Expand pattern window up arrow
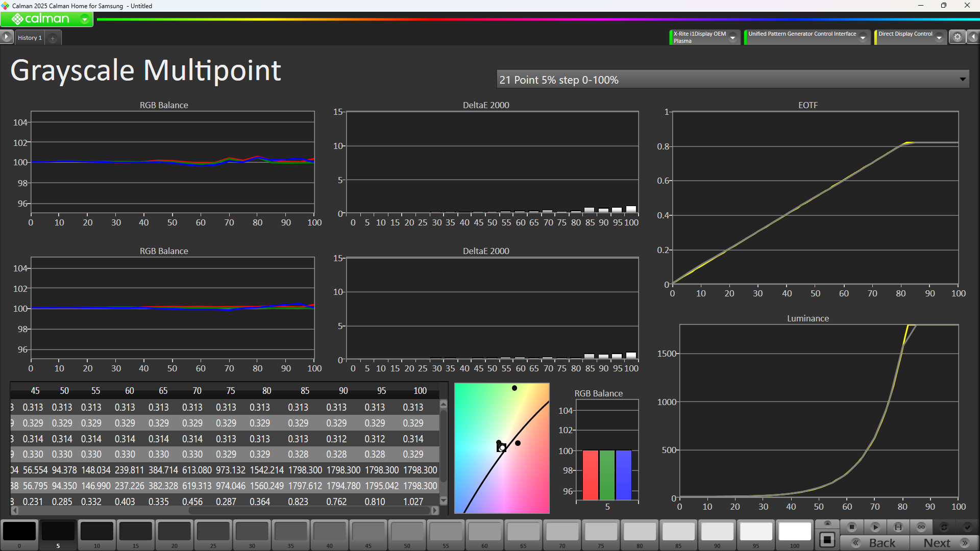Screen dimensions: 980x551 pyautogui.click(x=827, y=523)
